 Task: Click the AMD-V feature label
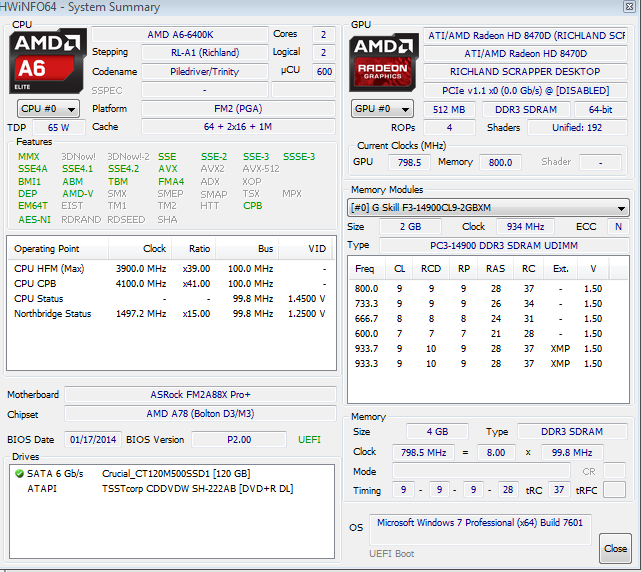pos(78,193)
